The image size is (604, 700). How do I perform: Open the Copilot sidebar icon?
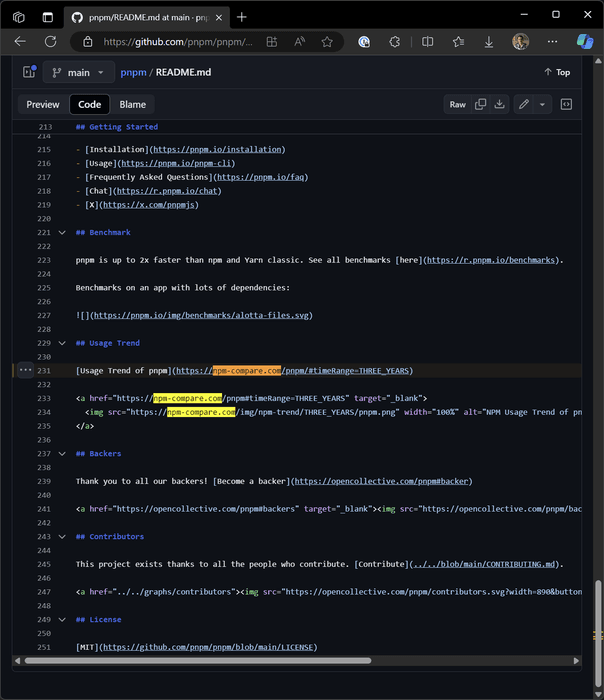[585, 42]
